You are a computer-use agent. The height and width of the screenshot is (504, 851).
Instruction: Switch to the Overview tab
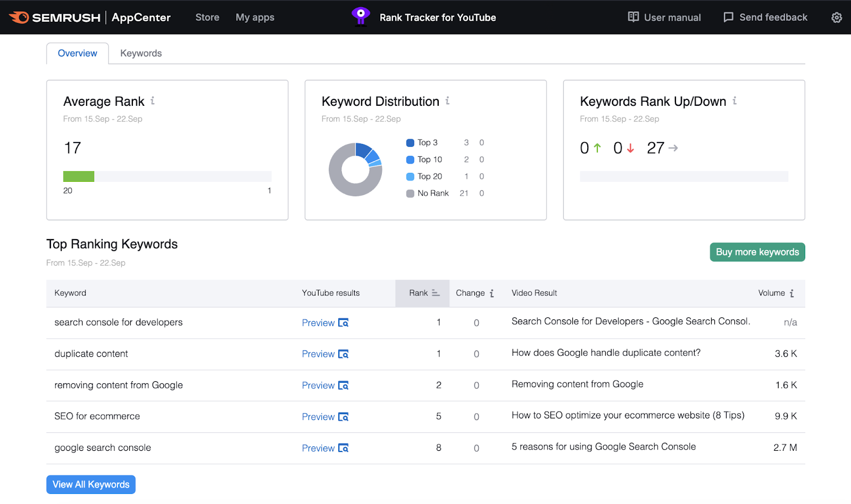point(77,53)
